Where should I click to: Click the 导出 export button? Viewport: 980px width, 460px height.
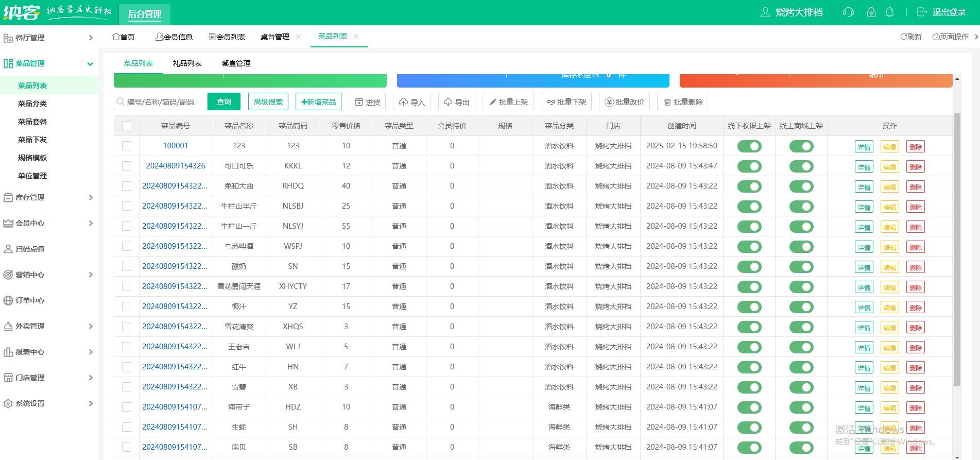pyautogui.click(x=457, y=102)
